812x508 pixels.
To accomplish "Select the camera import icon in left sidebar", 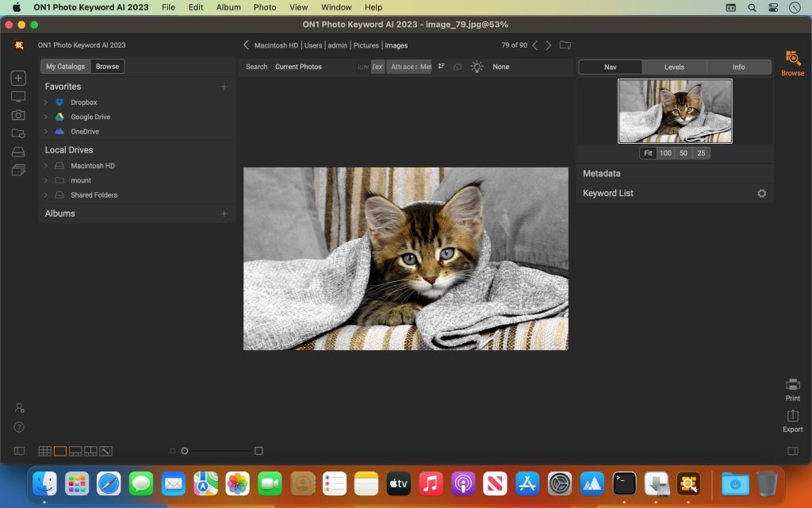I will click(x=17, y=114).
